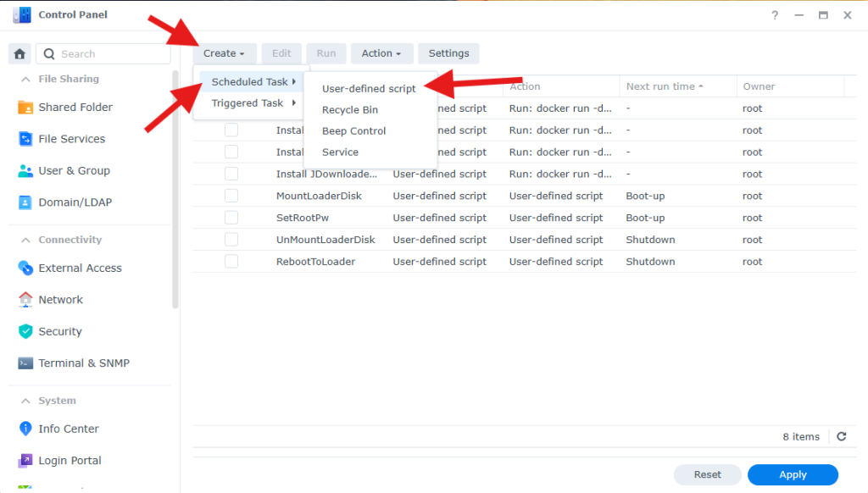The image size is (868, 493).
Task: Tick the checkbox in the RebootToLoader row
Action: [231, 261]
